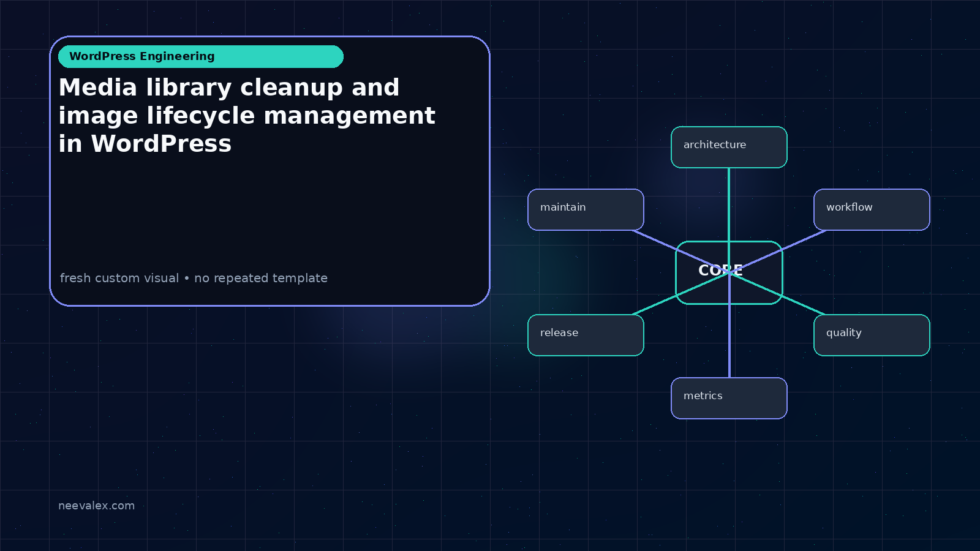980x551 pixels.
Task: Select the release node
Action: point(586,335)
